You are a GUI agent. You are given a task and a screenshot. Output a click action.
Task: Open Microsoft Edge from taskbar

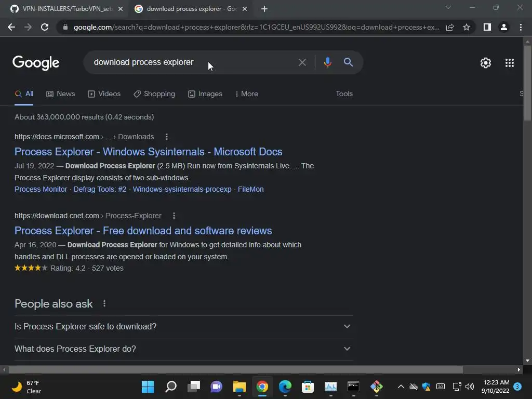(285, 387)
